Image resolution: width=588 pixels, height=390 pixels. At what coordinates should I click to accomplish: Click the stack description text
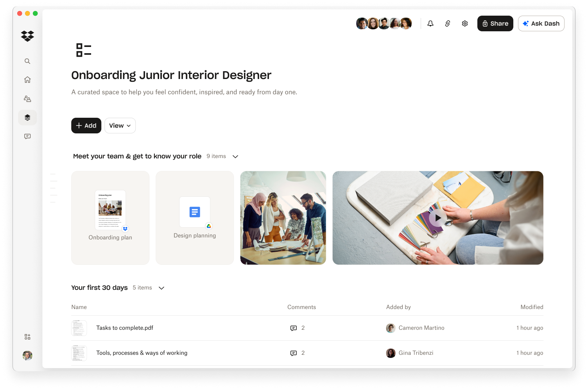point(184,92)
